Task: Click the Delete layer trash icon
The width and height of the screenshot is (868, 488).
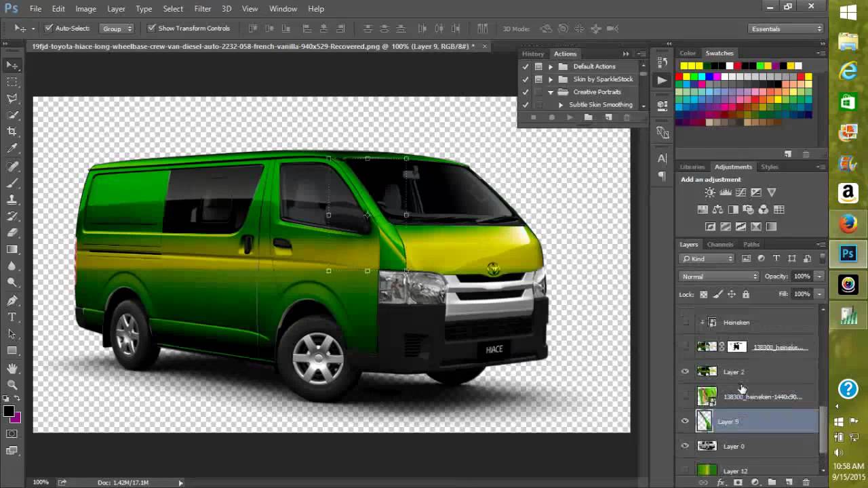Action: (x=806, y=483)
